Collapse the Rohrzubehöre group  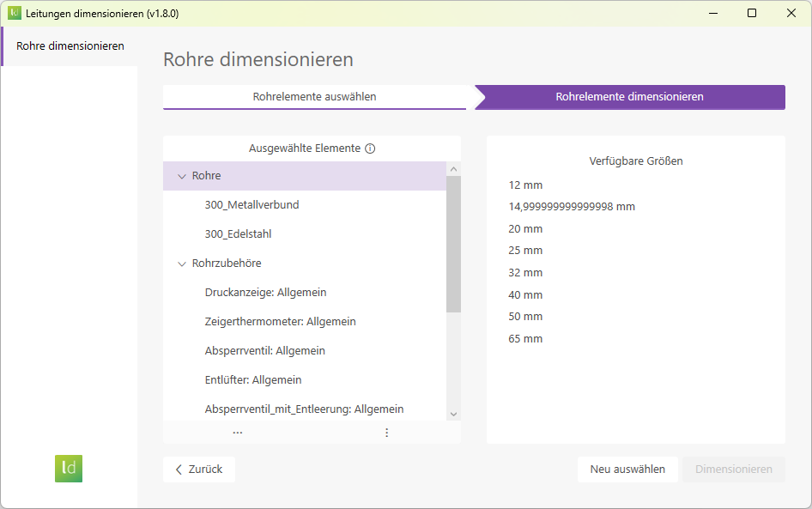[180, 263]
